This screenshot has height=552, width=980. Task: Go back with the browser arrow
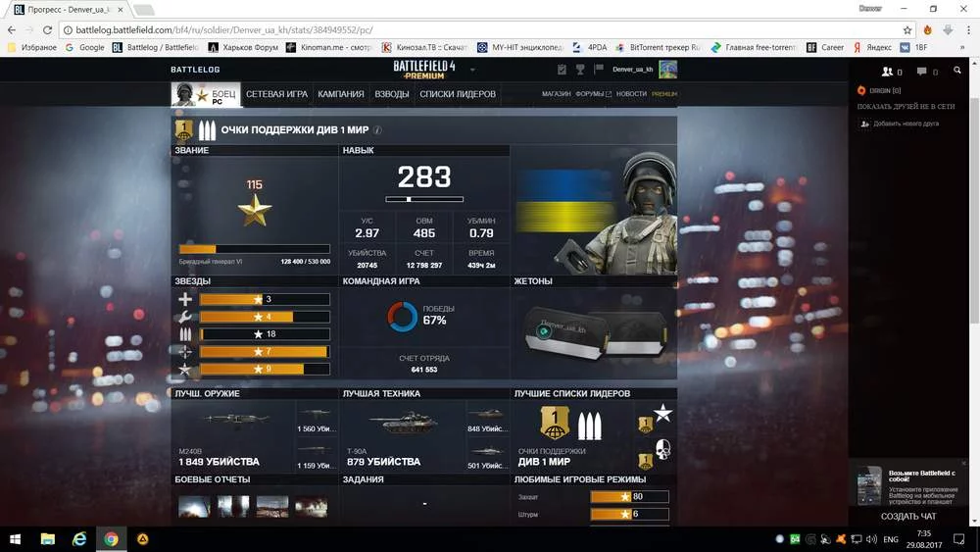coord(11,30)
